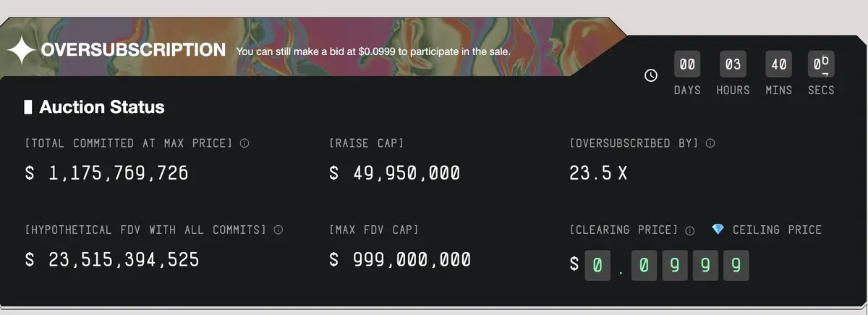The width and height of the screenshot is (868, 315).
Task: Select the Hours countdown box showing 03
Action: click(733, 64)
